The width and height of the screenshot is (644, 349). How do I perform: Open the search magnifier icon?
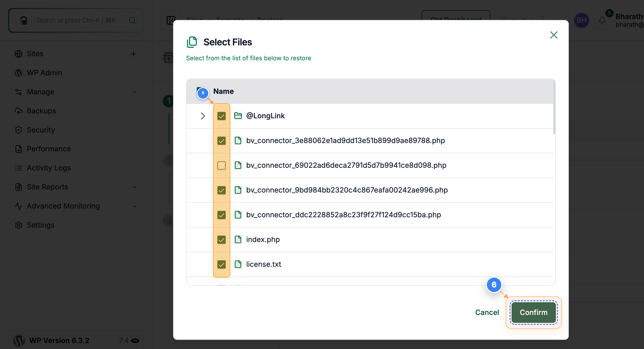pos(132,20)
